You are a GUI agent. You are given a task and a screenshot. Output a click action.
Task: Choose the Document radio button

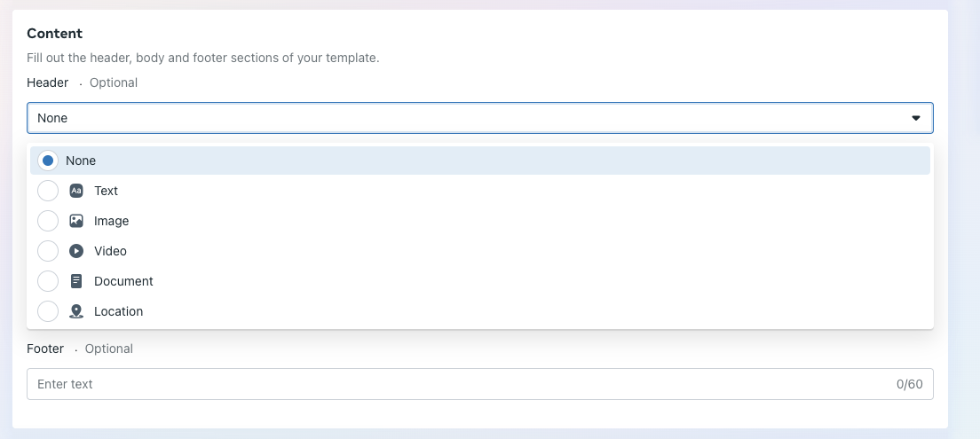click(48, 281)
